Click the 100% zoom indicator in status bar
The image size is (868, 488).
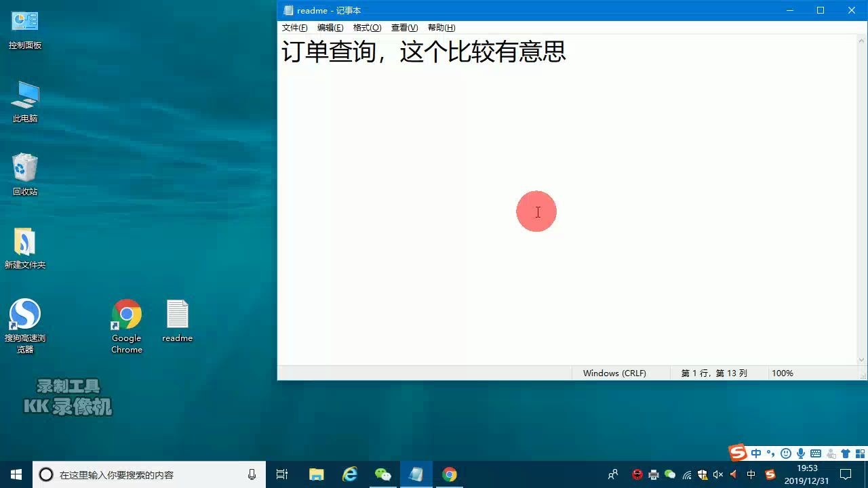781,373
